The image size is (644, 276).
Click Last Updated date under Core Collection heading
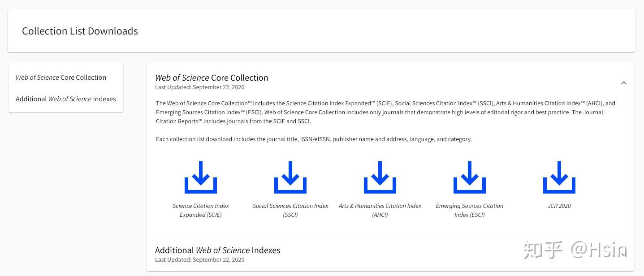coord(200,87)
